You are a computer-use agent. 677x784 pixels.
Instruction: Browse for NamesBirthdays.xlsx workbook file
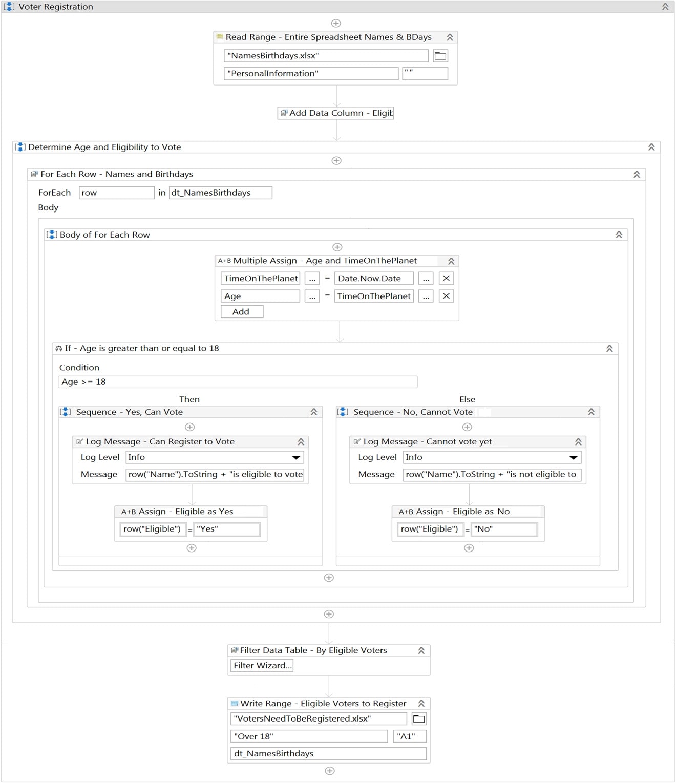440,56
